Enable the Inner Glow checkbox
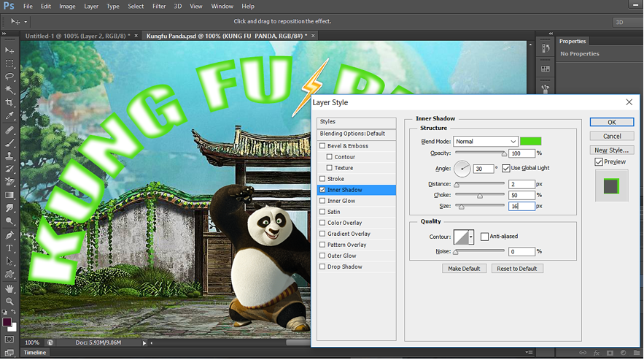Image resolution: width=644 pixels, height=360 pixels. pos(322,201)
